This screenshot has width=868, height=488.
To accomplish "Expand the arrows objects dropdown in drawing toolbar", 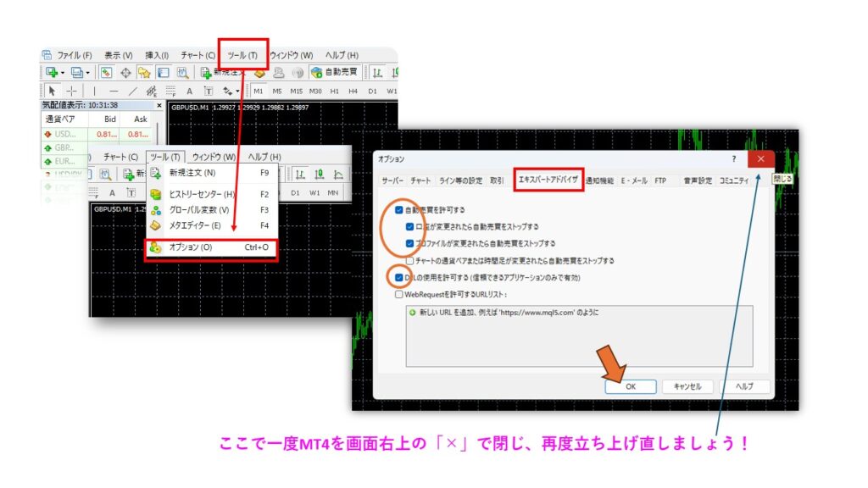I will click(x=238, y=91).
